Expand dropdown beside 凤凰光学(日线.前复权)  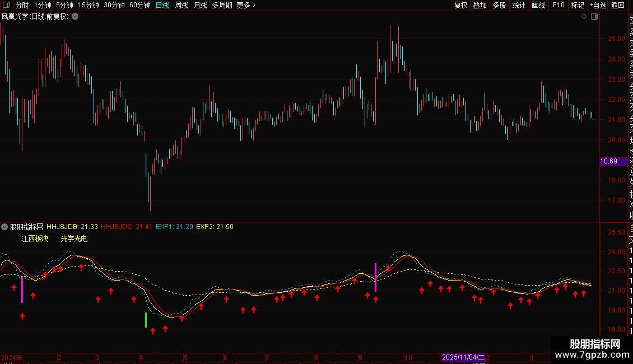(x=75, y=17)
